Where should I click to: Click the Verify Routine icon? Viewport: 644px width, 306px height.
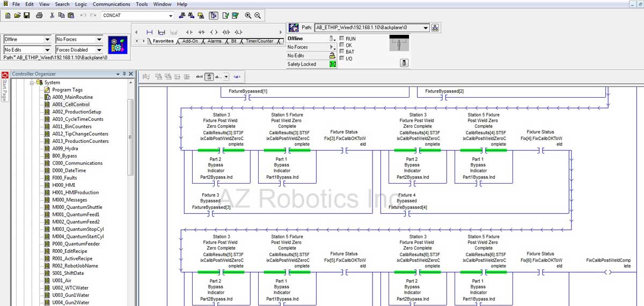pyautogui.click(x=225, y=16)
